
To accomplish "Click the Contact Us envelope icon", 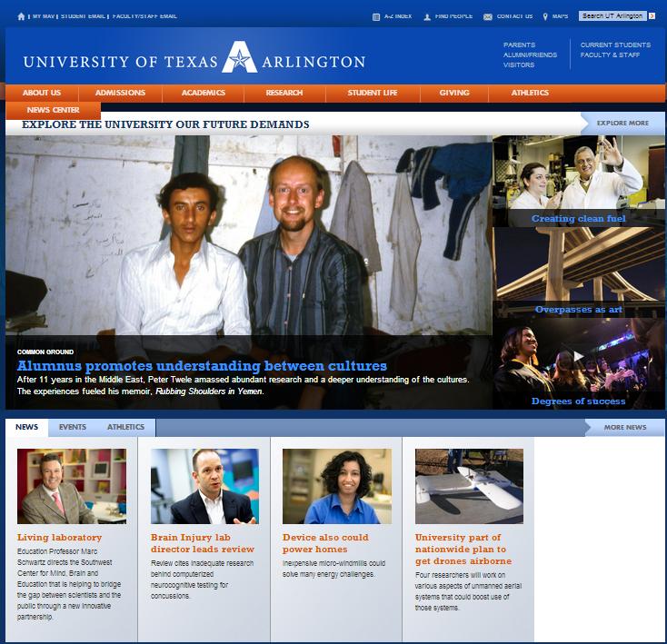I will 487,16.
